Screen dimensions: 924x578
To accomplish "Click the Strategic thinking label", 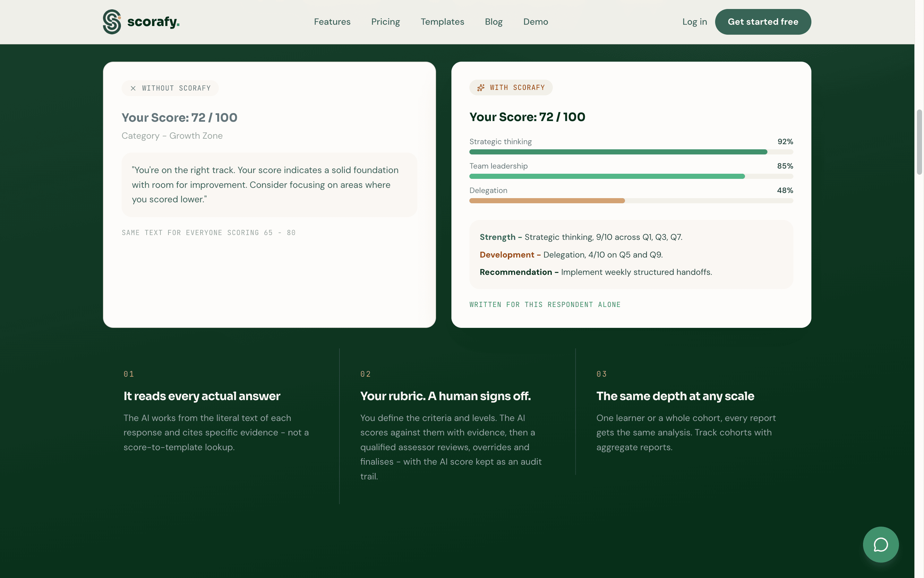I will pos(500,141).
